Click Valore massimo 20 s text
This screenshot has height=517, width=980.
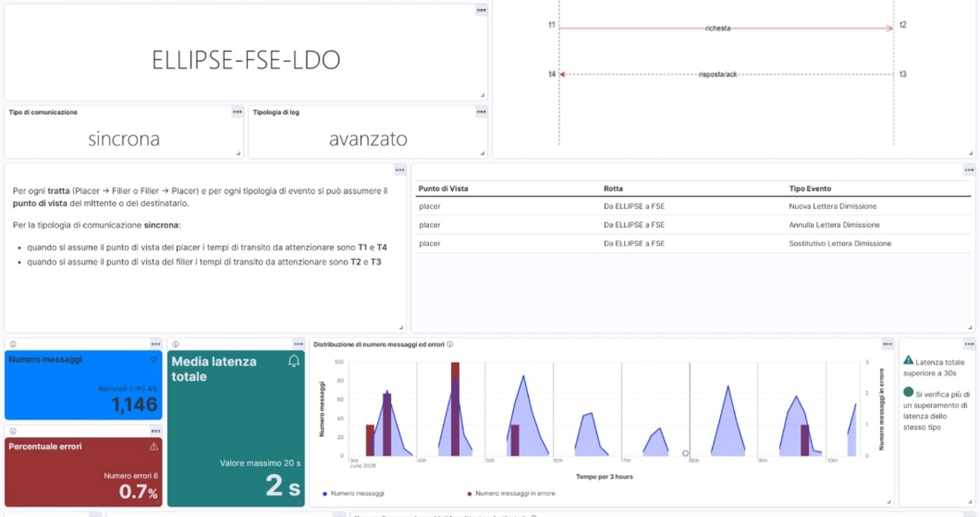[260, 463]
